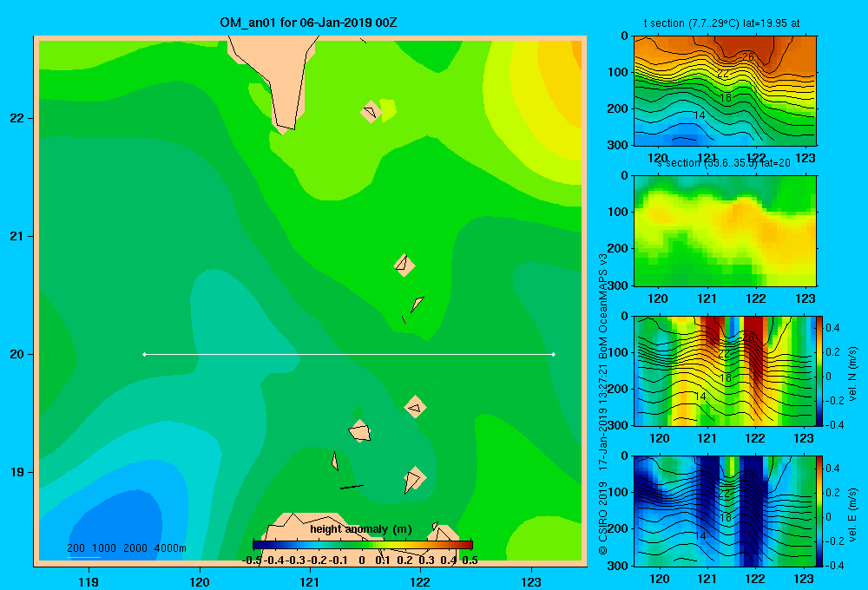Click the 26 contour label in temperature section
The height and width of the screenshot is (590, 868).
[x=748, y=56]
